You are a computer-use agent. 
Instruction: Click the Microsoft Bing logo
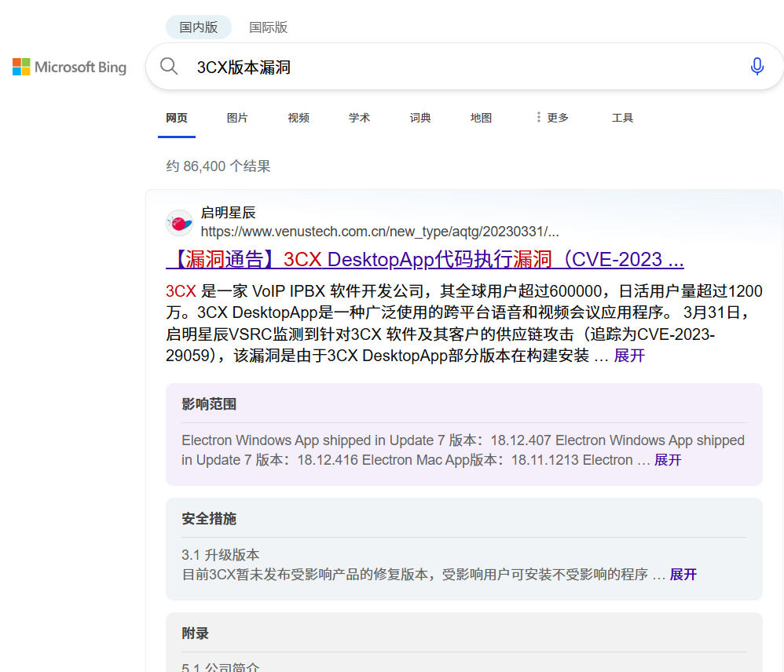(69, 67)
